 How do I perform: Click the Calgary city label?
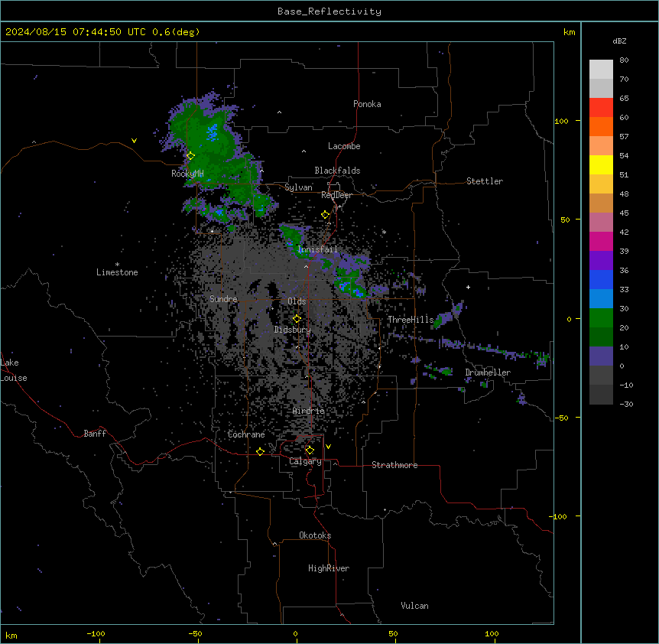305,461
